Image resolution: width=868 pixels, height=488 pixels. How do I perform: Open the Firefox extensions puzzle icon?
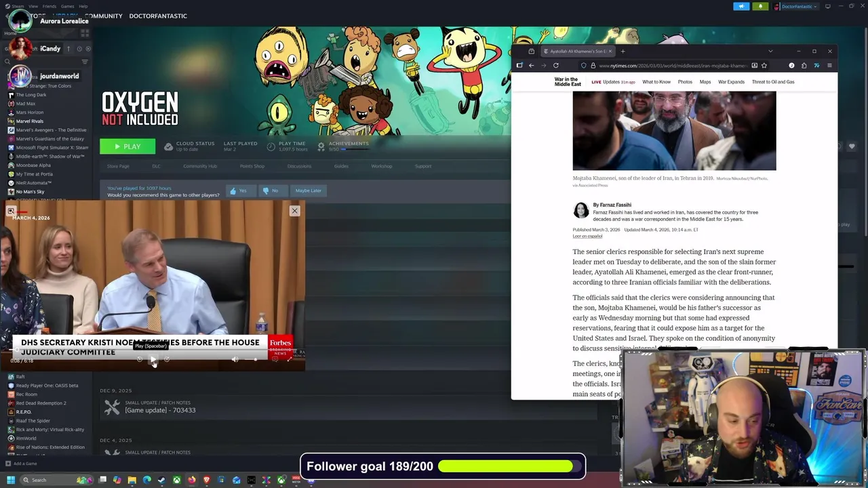804,66
